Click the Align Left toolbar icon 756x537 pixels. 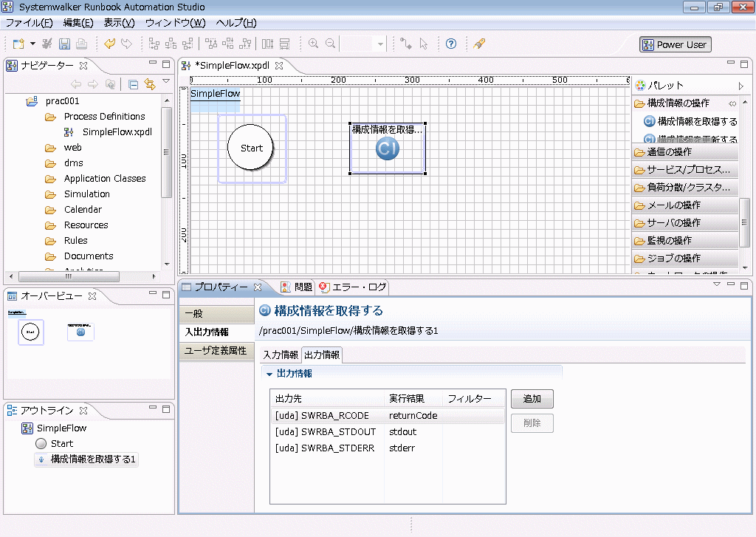154,44
